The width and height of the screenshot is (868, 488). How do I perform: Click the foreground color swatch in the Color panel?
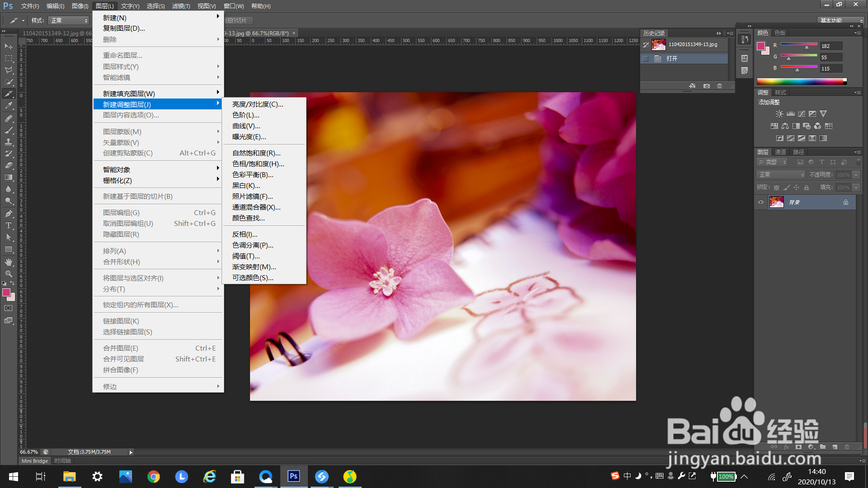tap(761, 46)
